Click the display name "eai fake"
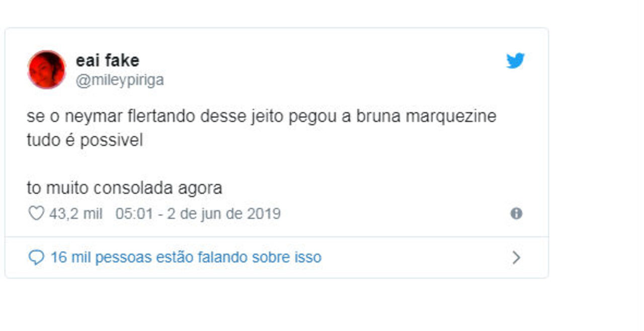 [x=107, y=61]
